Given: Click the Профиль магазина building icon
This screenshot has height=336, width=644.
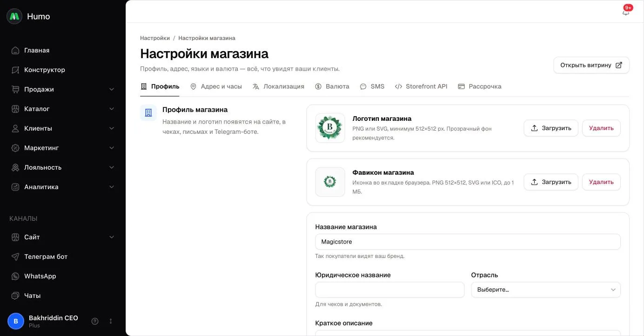Looking at the screenshot, I should (x=148, y=112).
